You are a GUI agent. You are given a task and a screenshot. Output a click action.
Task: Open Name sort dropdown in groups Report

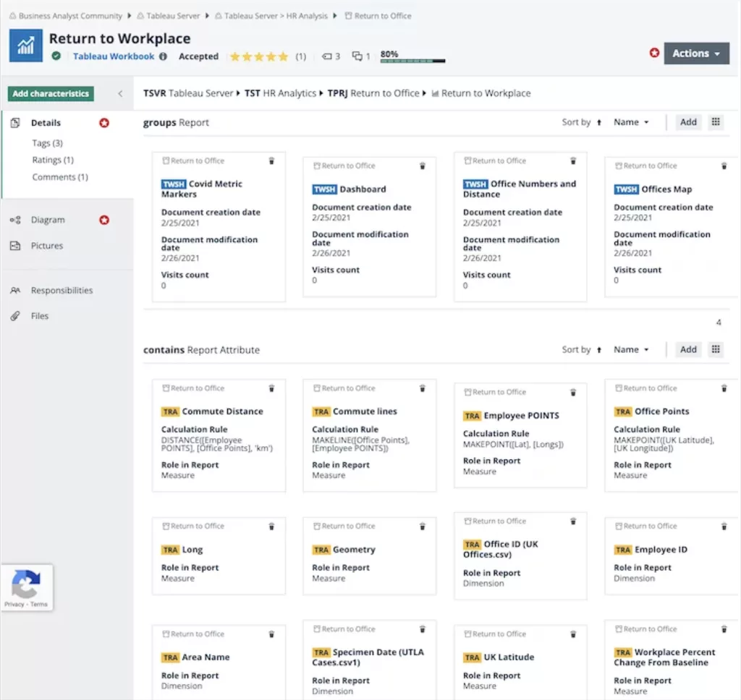coord(631,122)
